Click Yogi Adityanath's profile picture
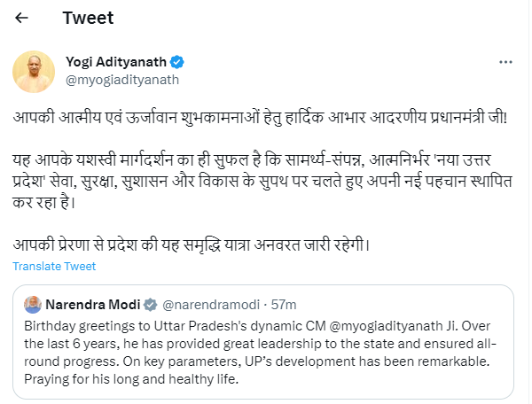The width and height of the screenshot is (532, 404). (32, 70)
